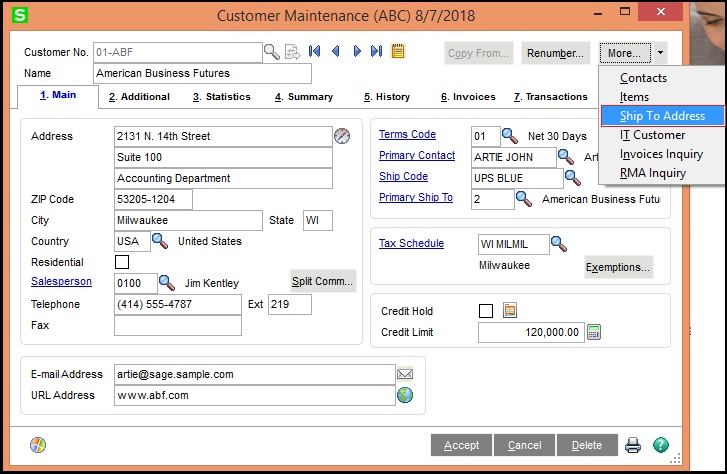Screen dimensions: 727x474
Task: Click the Customer No. lookup magnifier
Action: [x=272, y=52]
